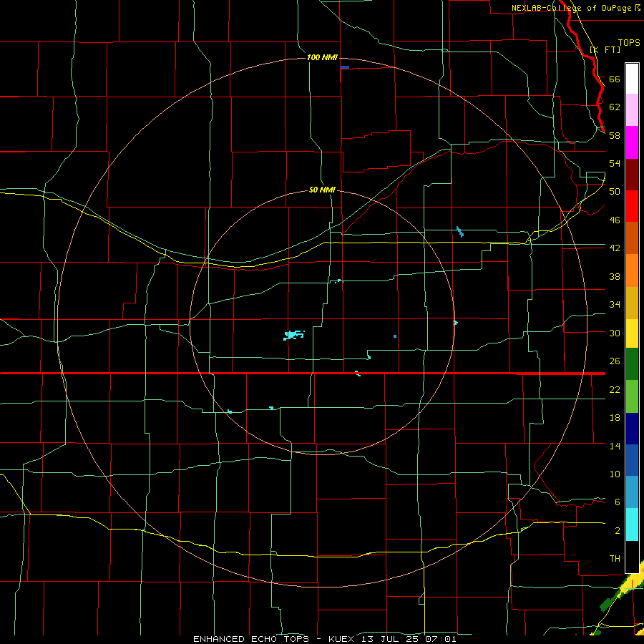Screen dimensions: 644x644
Task: Click the dark orange legend color band
Action: point(632,238)
